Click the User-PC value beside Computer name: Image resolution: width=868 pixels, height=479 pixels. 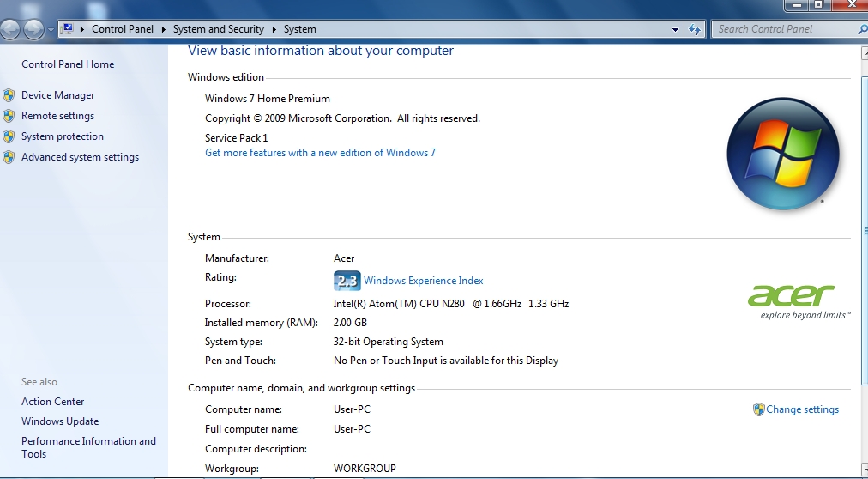point(352,409)
